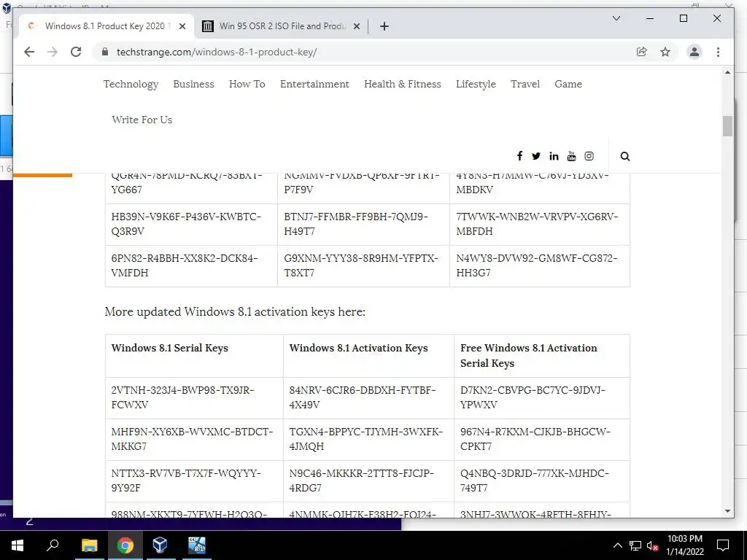The height and width of the screenshot is (560, 747).
Task: Select key NTTX3-RV7VB-T7X7F-WQYYY-9Y92F
Action: click(x=186, y=481)
